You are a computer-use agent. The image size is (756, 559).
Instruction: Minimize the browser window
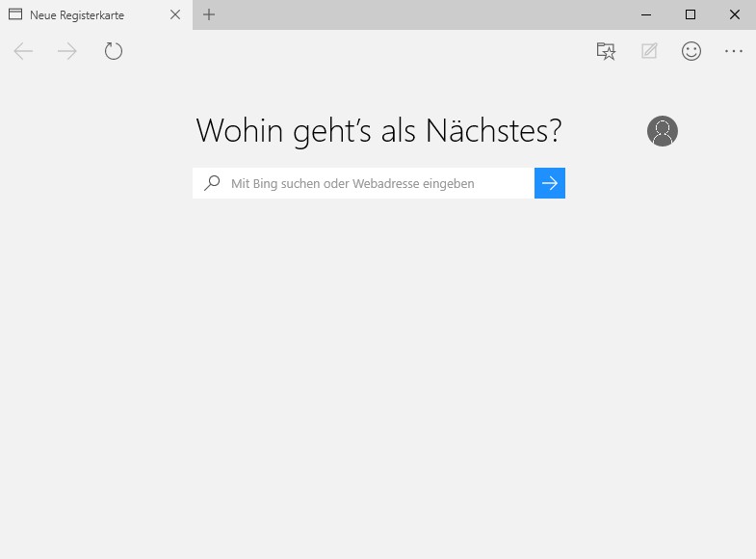tap(645, 14)
